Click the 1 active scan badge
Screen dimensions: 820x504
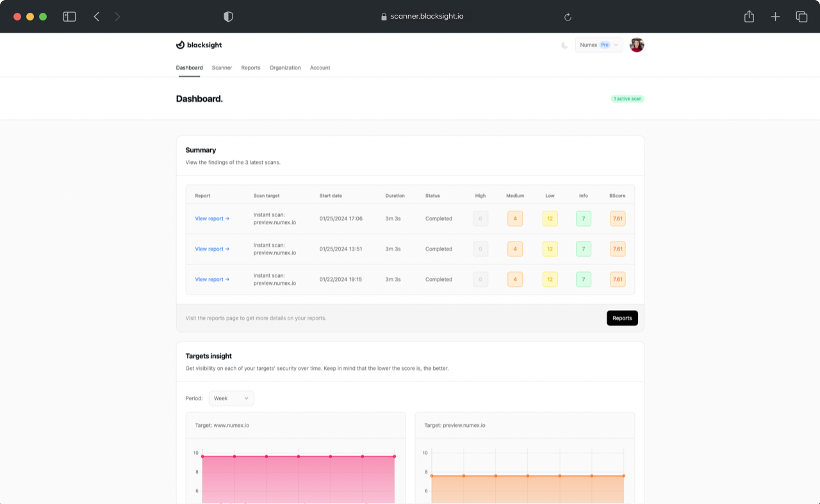click(627, 99)
